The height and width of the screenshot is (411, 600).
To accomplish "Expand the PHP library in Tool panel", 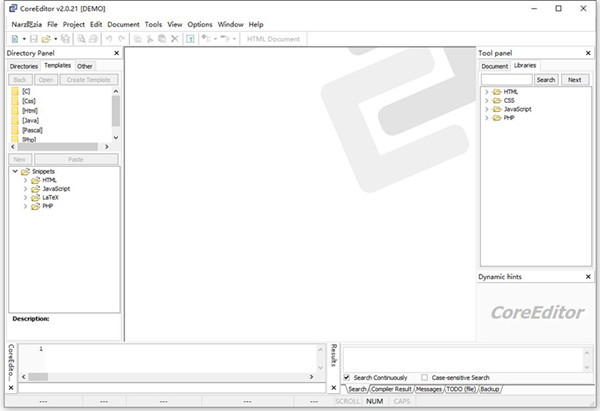I will pyautogui.click(x=486, y=118).
